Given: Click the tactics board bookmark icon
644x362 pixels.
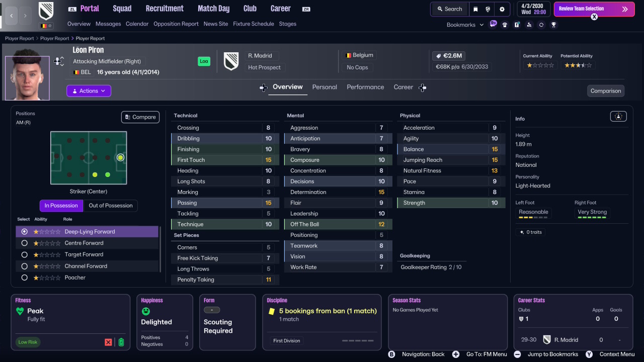Looking at the screenshot, I should (517, 25).
